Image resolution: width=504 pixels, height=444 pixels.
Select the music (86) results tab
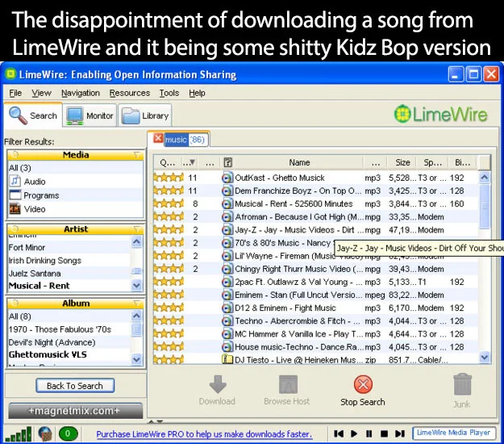pos(185,140)
